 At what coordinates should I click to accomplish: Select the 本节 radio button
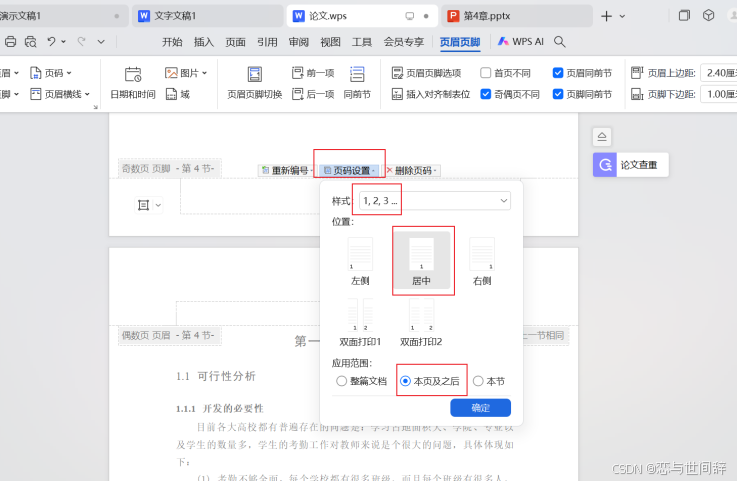coord(478,381)
